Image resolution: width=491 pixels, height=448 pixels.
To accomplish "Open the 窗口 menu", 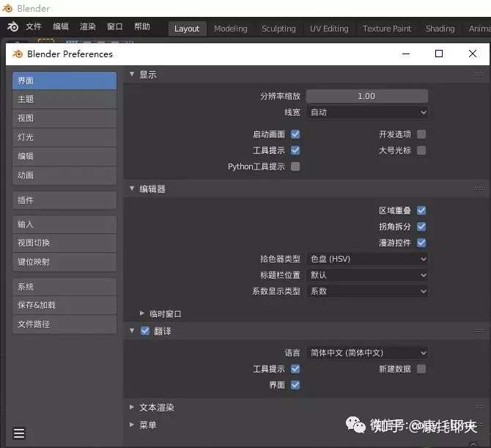I will 114,26.
